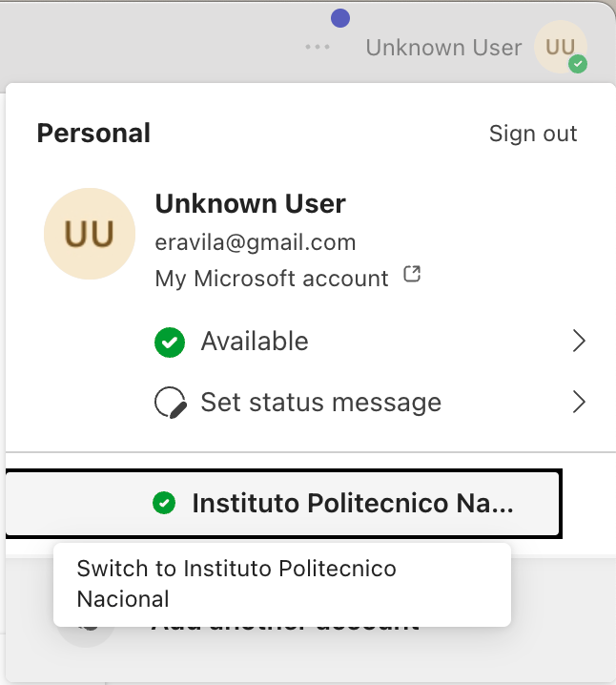Click the status message bubble pencil icon
616x685 pixels.
point(169,403)
